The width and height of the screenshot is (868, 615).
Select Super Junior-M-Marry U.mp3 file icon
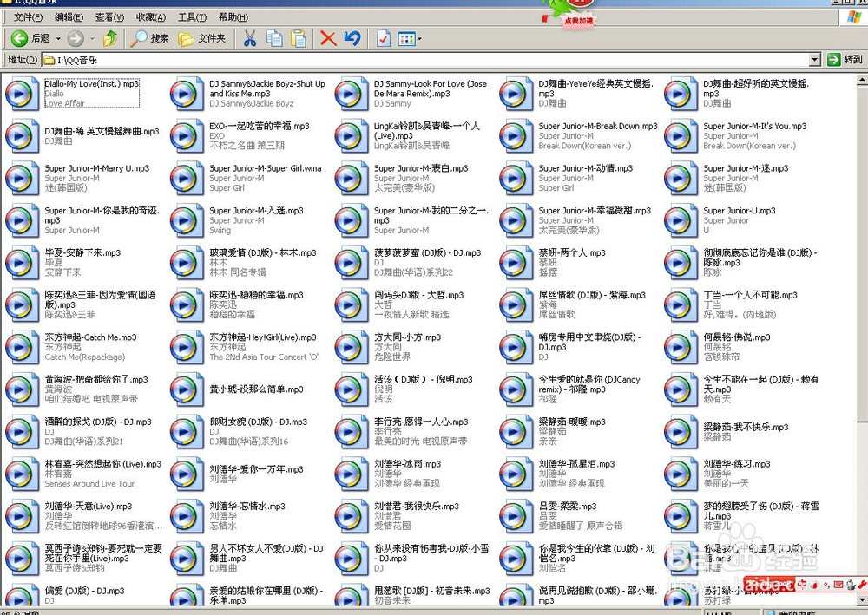[22, 178]
